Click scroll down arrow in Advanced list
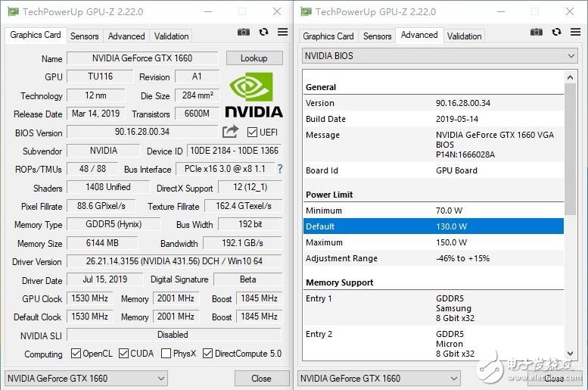588x390 pixels. click(x=570, y=353)
